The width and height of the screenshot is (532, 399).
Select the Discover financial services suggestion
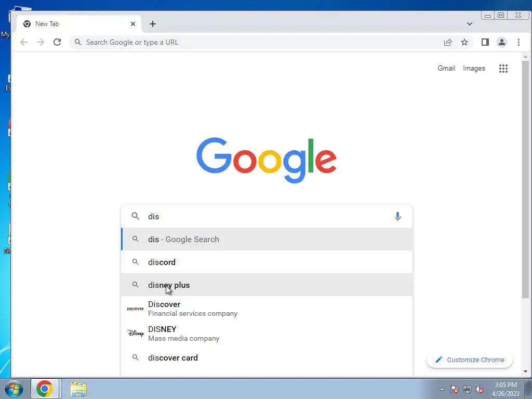[267, 309]
